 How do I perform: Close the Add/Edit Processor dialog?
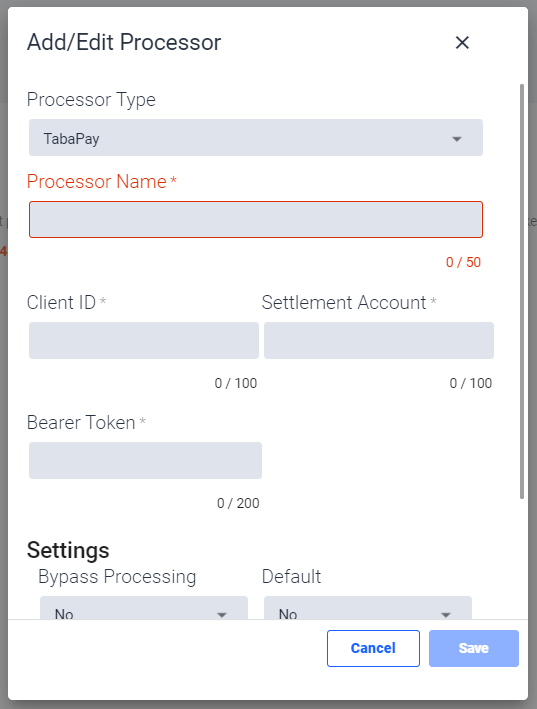click(462, 43)
